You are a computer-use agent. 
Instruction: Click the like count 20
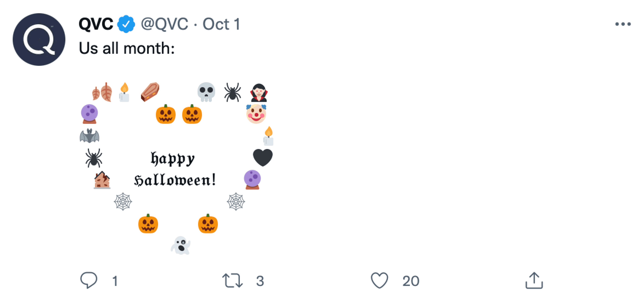pyautogui.click(x=411, y=281)
